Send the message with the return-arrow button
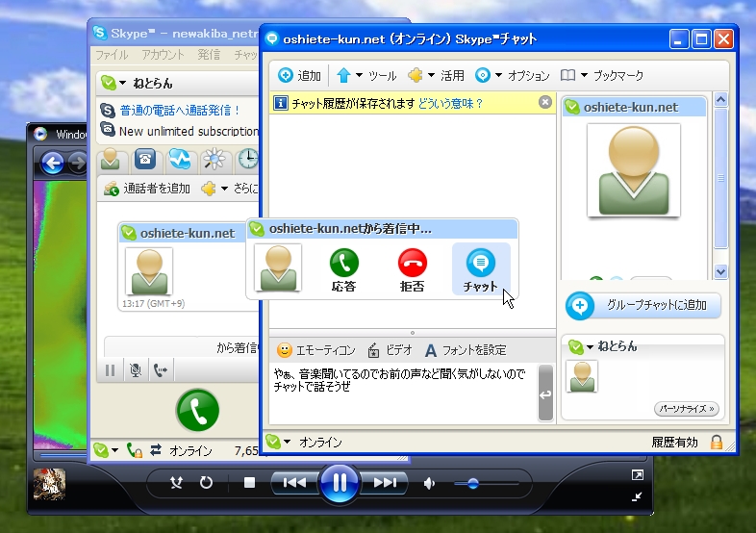The image size is (756, 533). [545, 393]
